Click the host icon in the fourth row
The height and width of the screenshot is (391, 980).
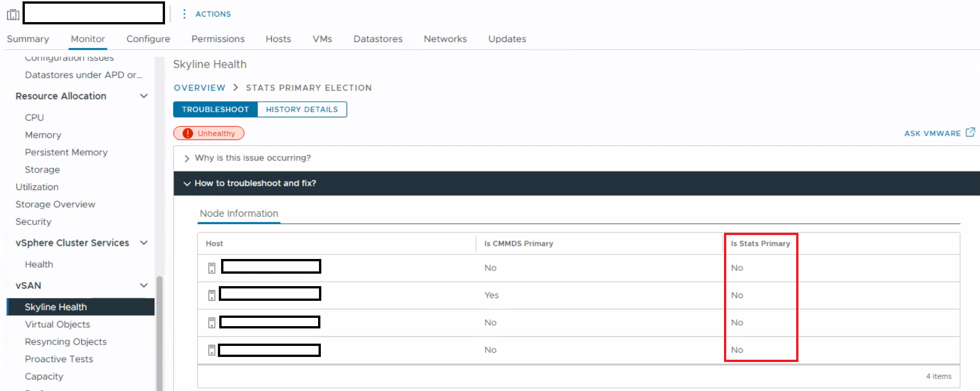point(211,350)
